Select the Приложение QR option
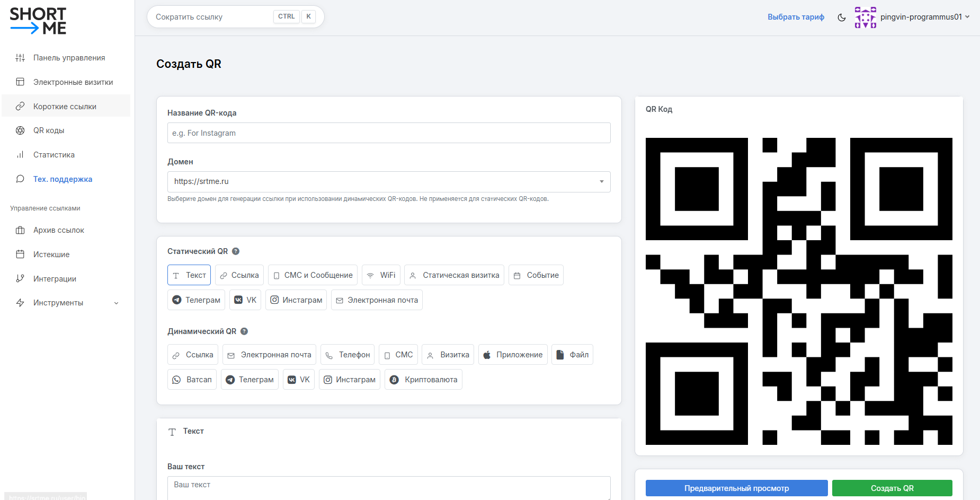This screenshot has width=980, height=500. point(513,355)
